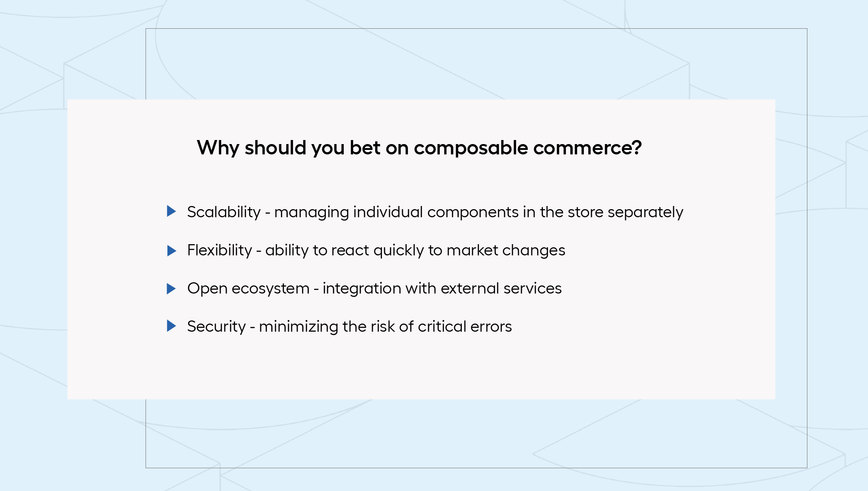
Task: Click "integration with external services" text
Action: (442, 288)
